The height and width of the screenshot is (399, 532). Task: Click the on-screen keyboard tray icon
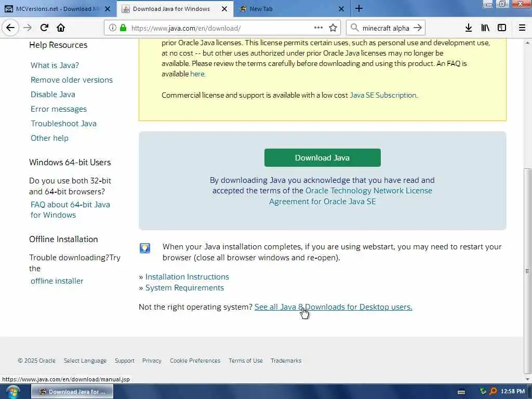(x=461, y=392)
